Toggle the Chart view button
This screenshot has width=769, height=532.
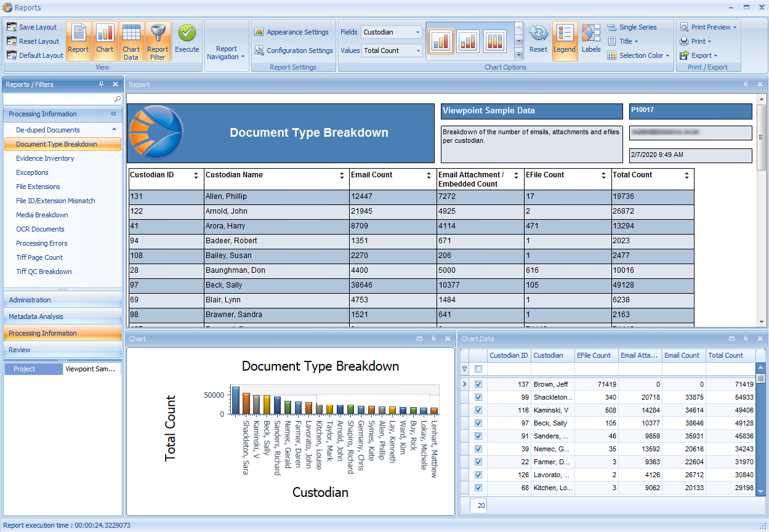point(105,41)
